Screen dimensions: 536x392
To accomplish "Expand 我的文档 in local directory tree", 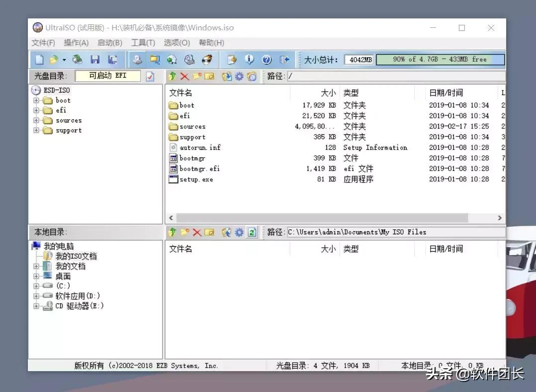I will [36, 266].
